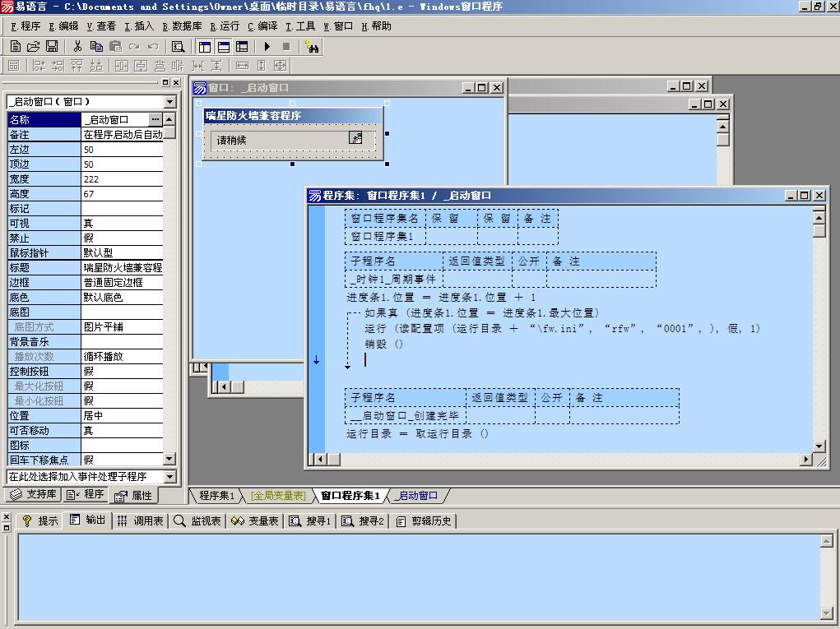Screen dimensions: 840x629
Task: Switch to the 属性 panel tab
Action: (x=134, y=496)
